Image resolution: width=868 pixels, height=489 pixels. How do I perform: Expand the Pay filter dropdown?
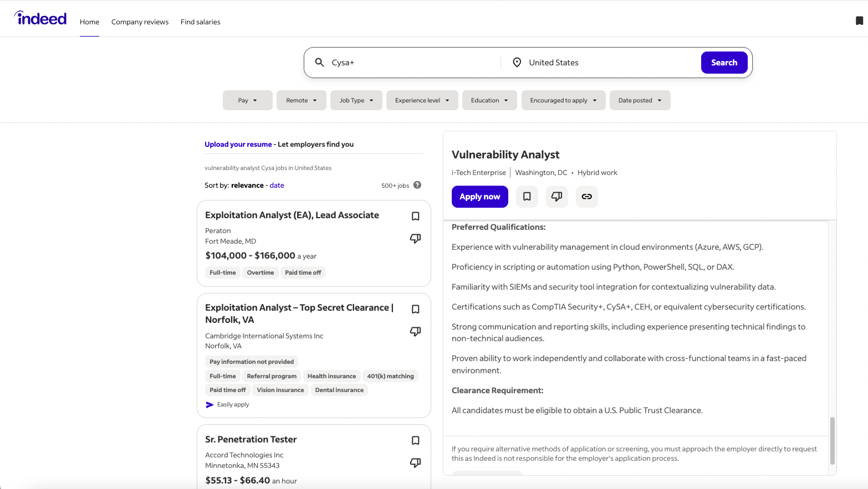(x=247, y=100)
